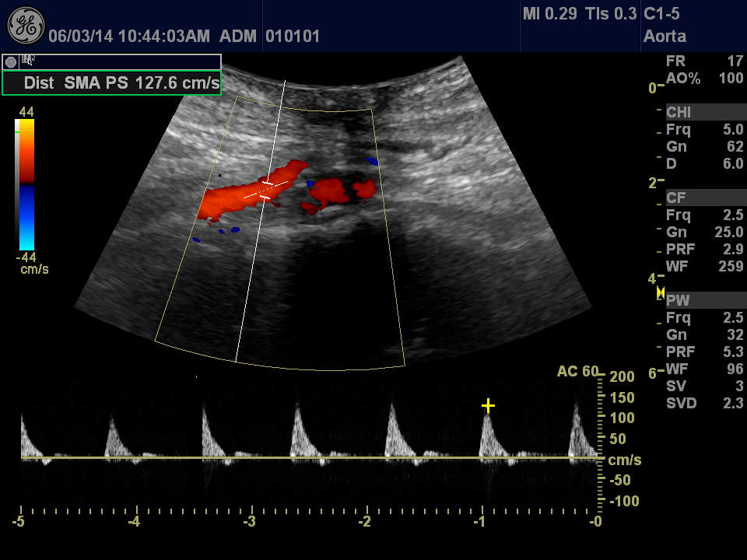Screen dimensions: 747x560
Task: Click the Doppler sample volume gate marker
Action: (x=266, y=191)
